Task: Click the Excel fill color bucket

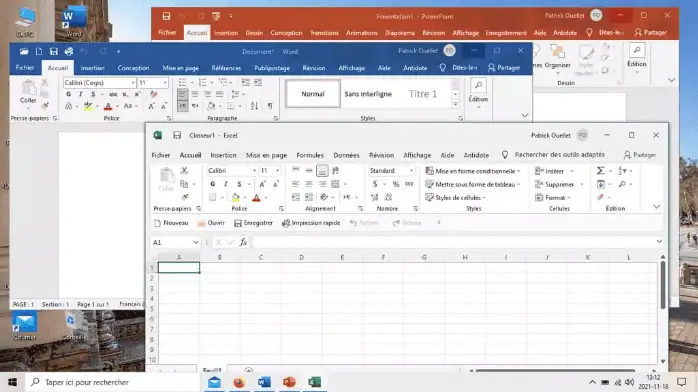Action: coord(235,197)
